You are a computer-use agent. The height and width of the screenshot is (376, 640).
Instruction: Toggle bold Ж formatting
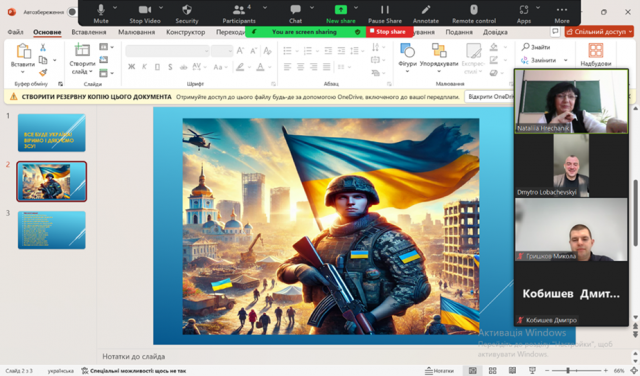pos(131,67)
